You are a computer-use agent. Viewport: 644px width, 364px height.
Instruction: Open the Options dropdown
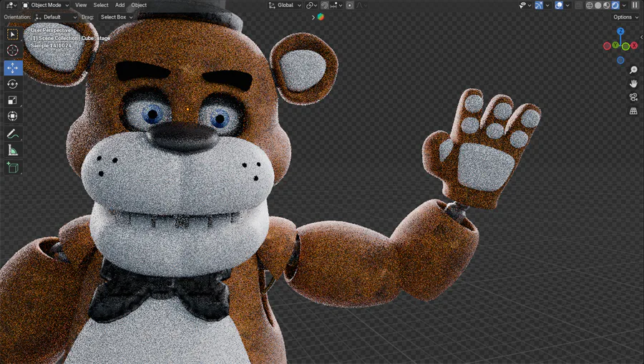[x=625, y=17]
